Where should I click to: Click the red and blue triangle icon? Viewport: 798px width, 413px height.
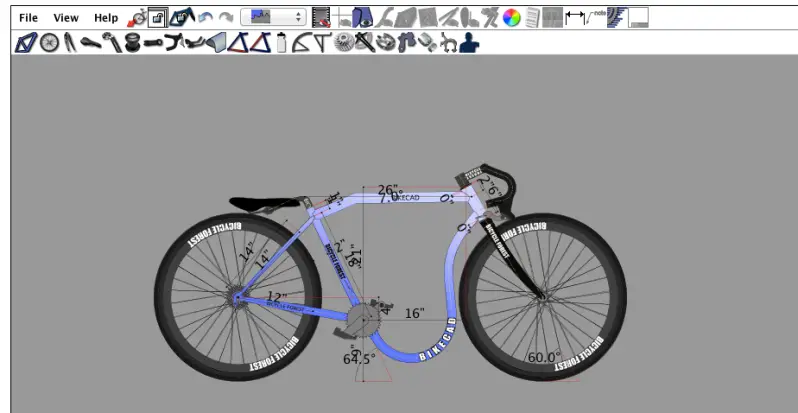[x=260, y=43]
